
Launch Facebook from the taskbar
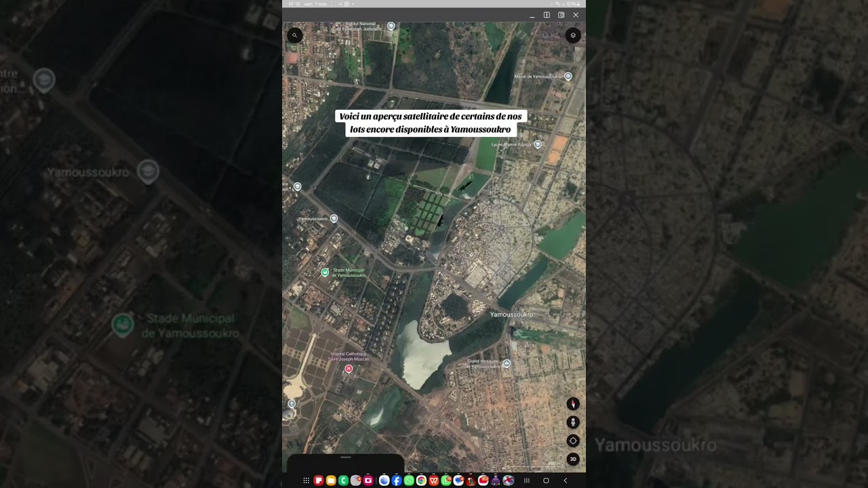[397, 481]
